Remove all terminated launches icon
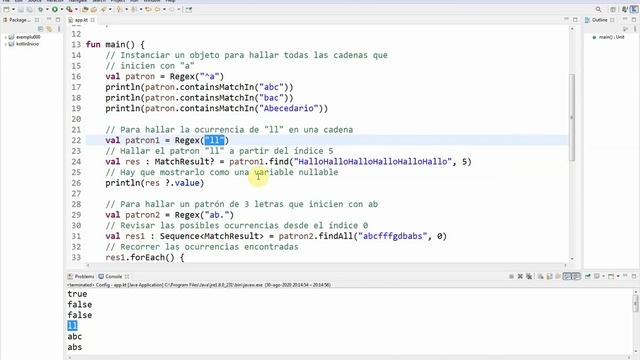This screenshot has height=360, width=640. click(529, 276)
